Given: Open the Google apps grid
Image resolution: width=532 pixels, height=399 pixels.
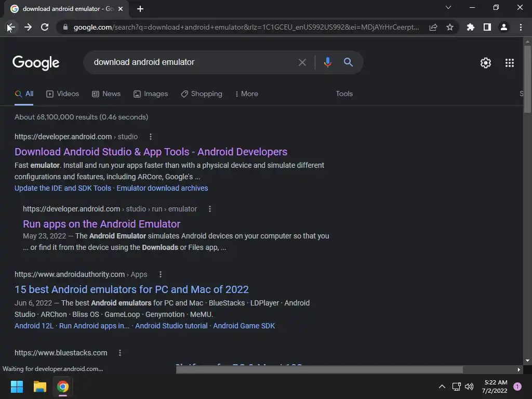Looking at the screenshot, I should pos(509,63).
